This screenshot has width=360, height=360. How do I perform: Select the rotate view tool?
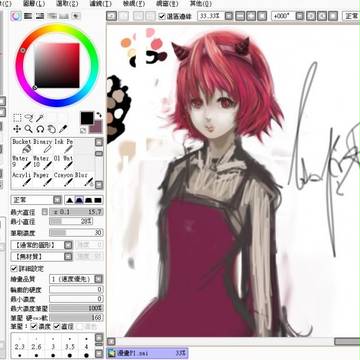(x=40, y=129)
